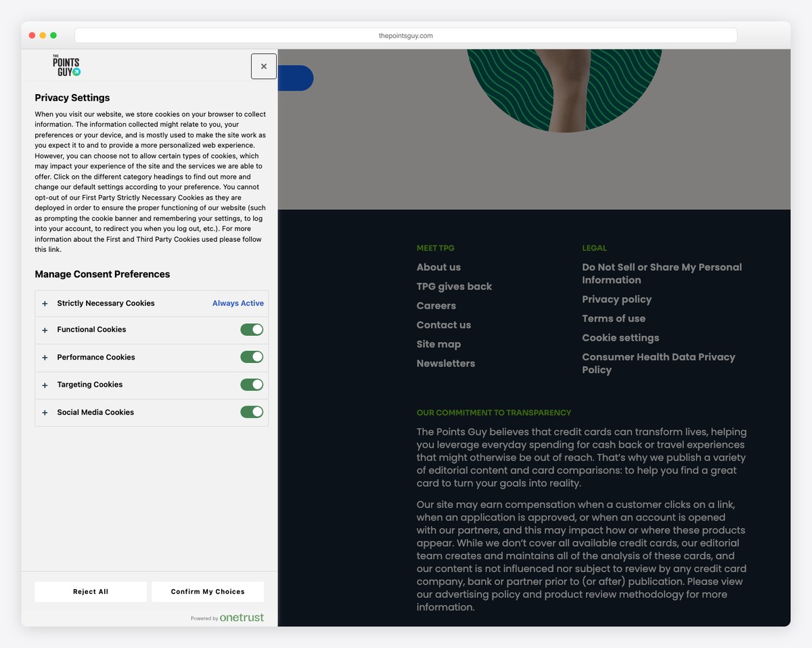This screenshot has width=812, height=648.
Task: Open the Newsletters page
Action: 445,363
